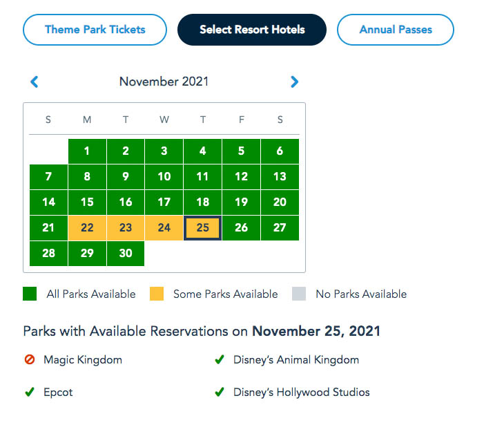The height and width of the screenshot is (425, 504).
Task: Choose November 1 date cell
Action: 87,151
